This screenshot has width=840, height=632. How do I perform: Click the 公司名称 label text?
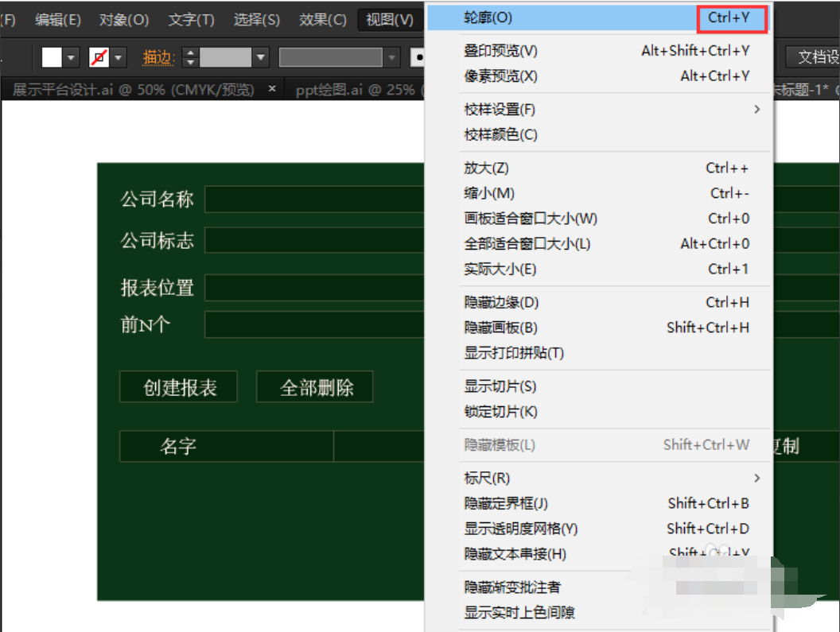(157, 200)
